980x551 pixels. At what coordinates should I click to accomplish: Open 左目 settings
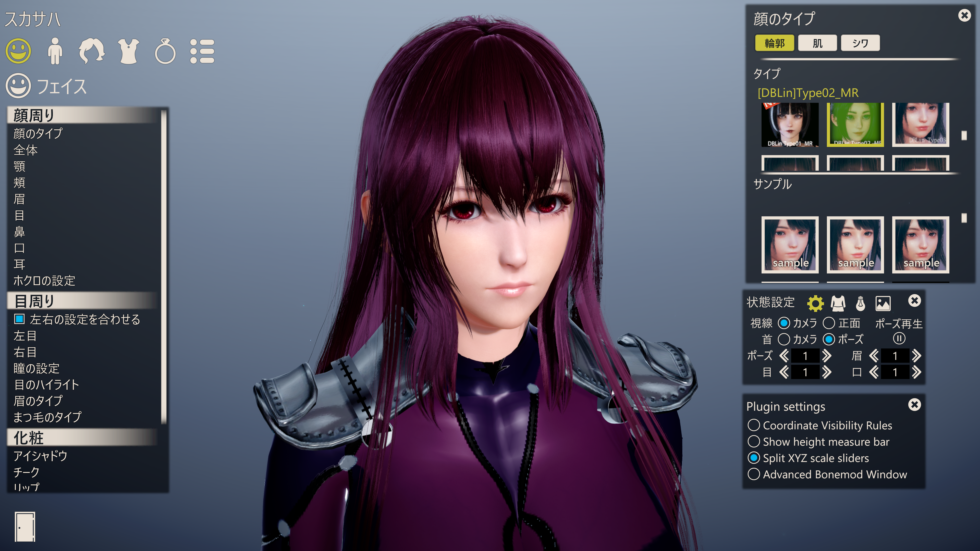pos(25,336)
